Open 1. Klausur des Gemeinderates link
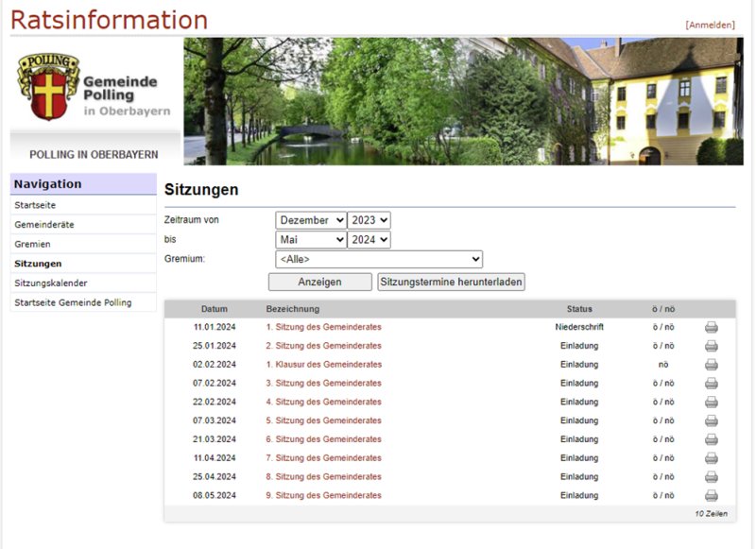This screenshot has width=756, height=549. tap(324, 365)
